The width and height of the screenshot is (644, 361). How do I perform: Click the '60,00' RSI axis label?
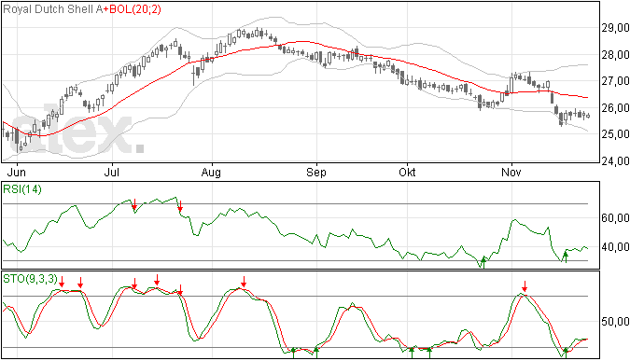[616, 218]
